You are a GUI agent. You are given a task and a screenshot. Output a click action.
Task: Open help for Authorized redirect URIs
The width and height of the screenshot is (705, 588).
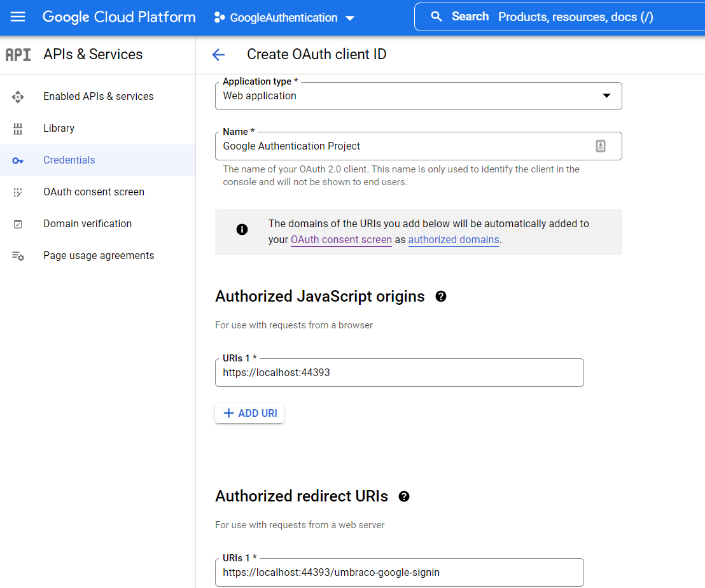404,496
